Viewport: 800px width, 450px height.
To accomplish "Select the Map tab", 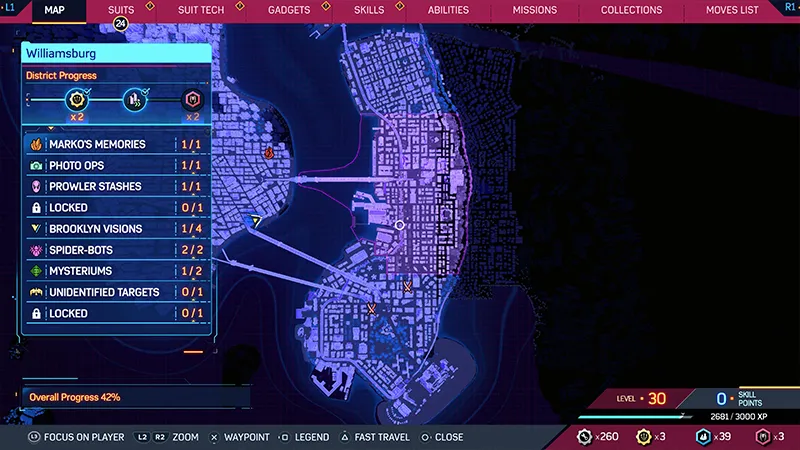I will pyautogui.click(x=55, y=10).
